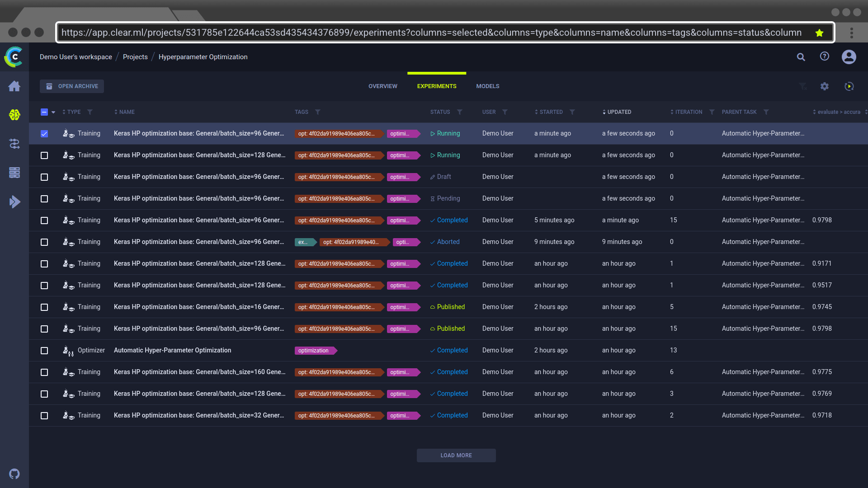Image resolution: width=868 pixels, height=488 pixels.
Task: Click accuracy value 0.9517
Action: pyautogui.click(x=822, y=286)
